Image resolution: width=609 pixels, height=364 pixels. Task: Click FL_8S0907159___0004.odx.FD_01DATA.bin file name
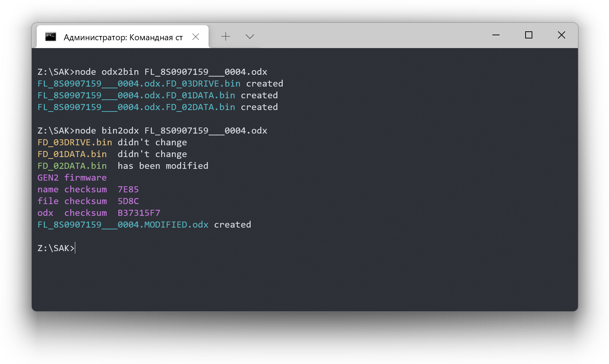[136, 95]
